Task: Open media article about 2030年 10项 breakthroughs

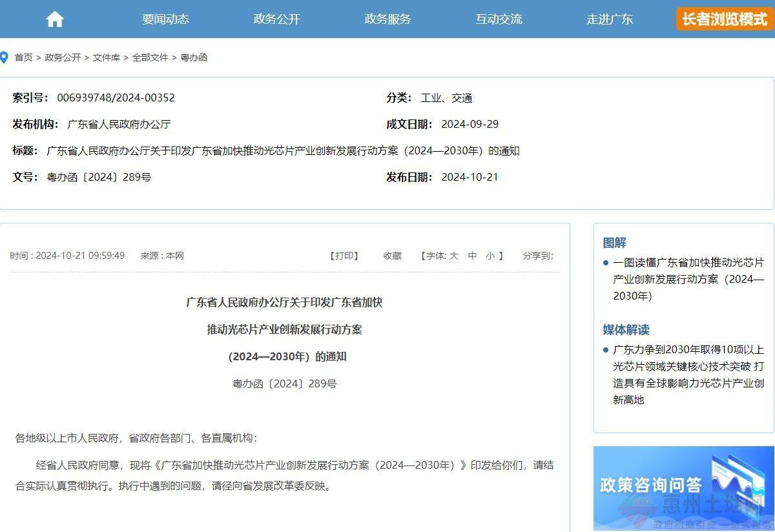Action: (688, 374)
